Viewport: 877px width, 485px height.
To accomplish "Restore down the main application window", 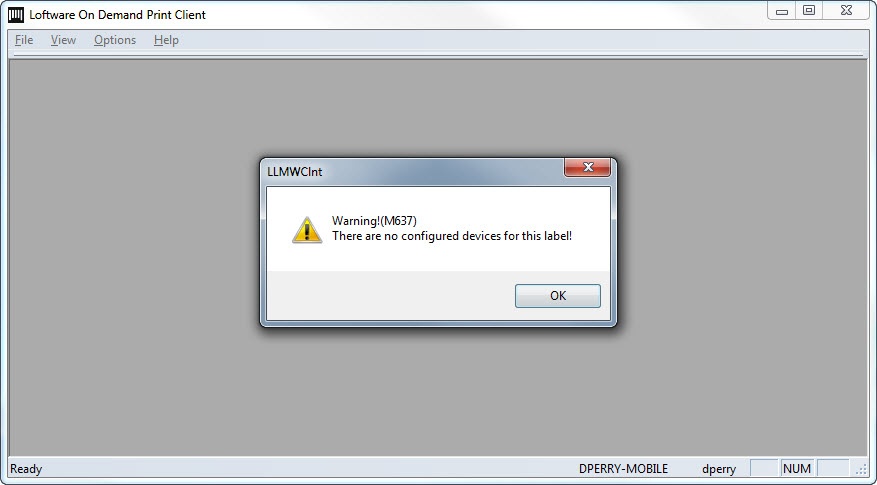I will coord(809,11).
